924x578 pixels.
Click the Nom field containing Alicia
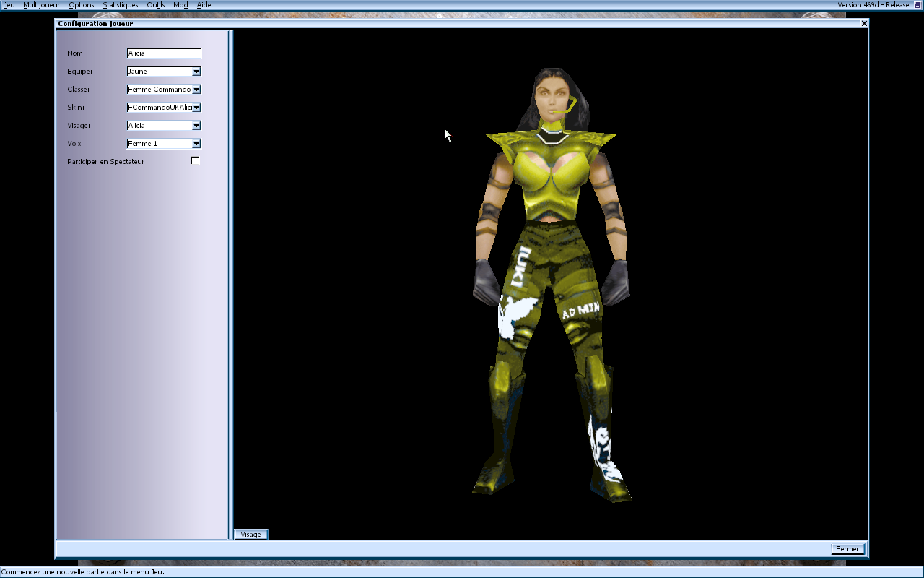click(x=164, y=53)
